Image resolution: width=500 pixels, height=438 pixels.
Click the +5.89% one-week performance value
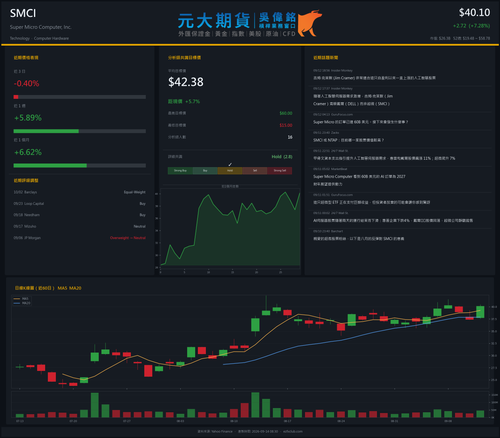[28, 118]
